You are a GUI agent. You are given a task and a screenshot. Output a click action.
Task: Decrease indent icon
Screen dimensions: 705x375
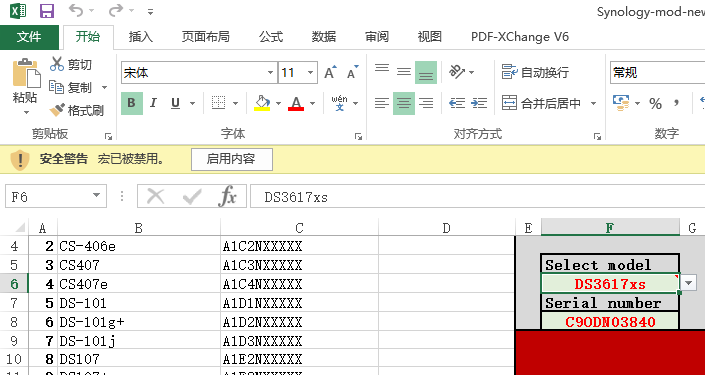point(457,103)
